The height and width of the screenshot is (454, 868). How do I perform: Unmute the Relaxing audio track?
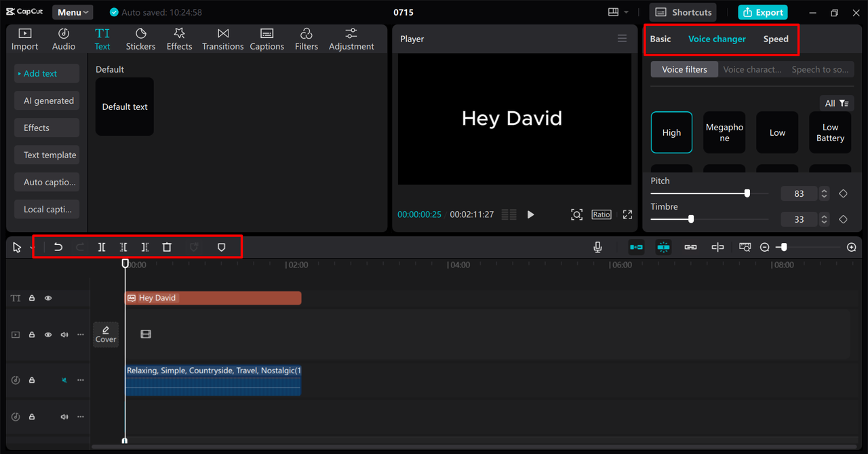tap(64, 380)
